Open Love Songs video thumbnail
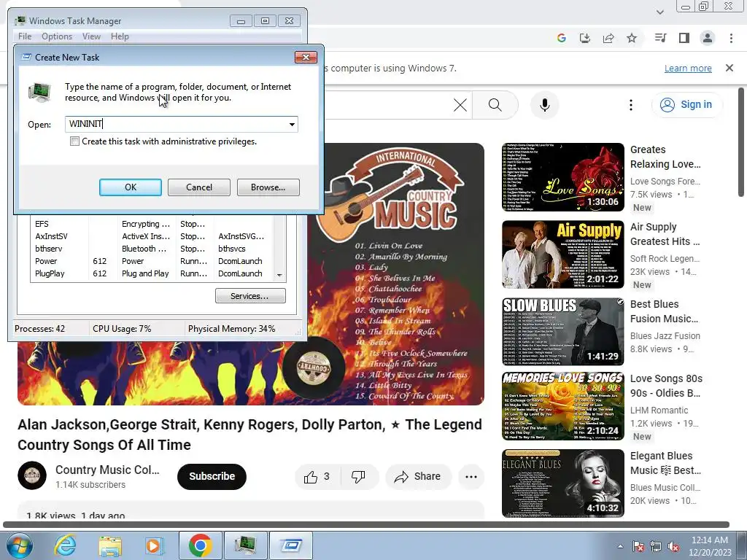The image size is (747, 560). tap(563, 177)
